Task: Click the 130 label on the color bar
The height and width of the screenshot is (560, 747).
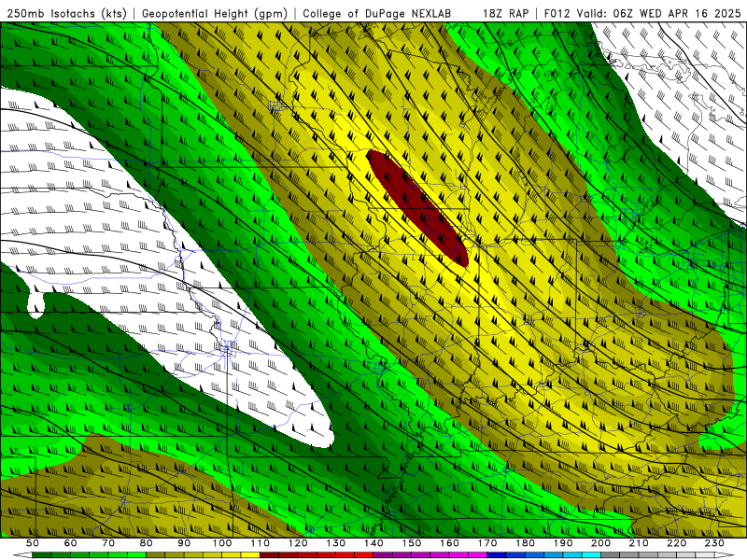Action: click(336, 543)
